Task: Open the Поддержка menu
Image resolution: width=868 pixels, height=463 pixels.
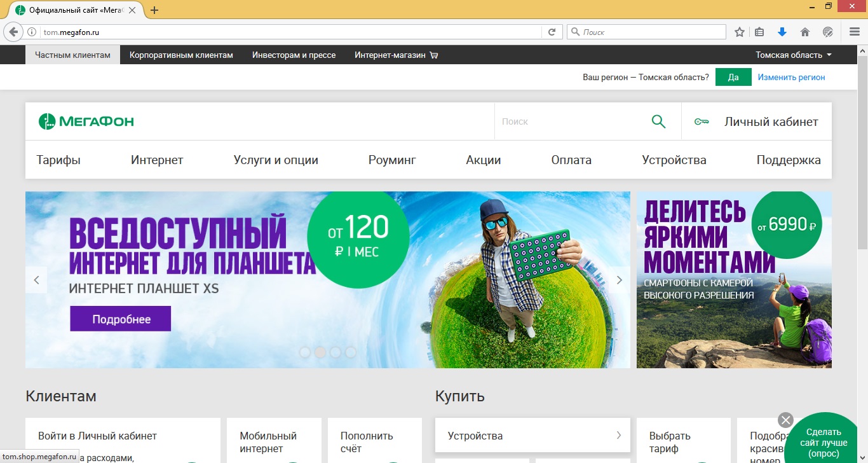Action: [x=788, y=160]
